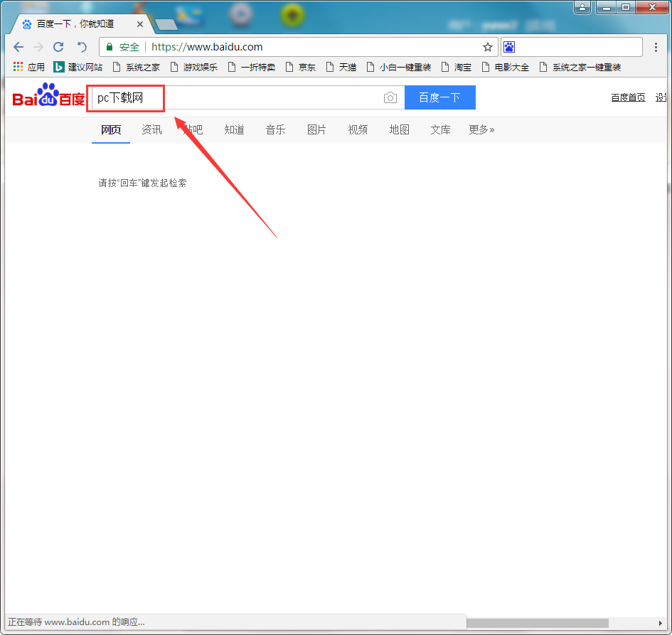Open the 系统之家 bookmark
The image size is (672, 635).
click(137, 68)
